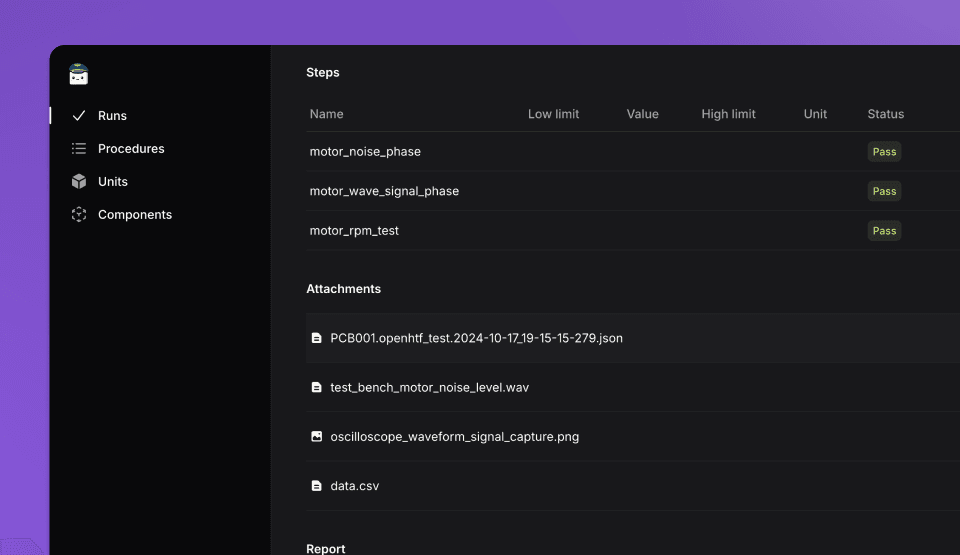
Task: Click the image icon beside oscilloscope_waveform_signal_capture.png
Action: (x=317, y=436)
